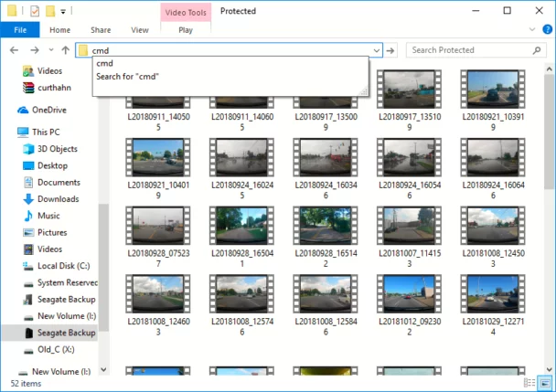Open Downloads in the navigation pane
The image size is (556, 392).
coord(59,199)
